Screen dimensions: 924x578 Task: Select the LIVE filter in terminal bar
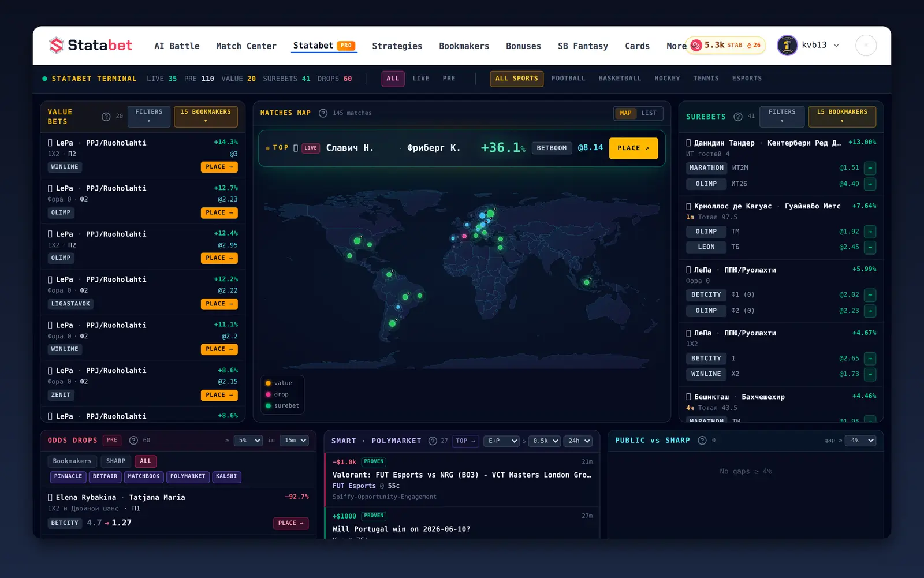[x=421, y=79]
